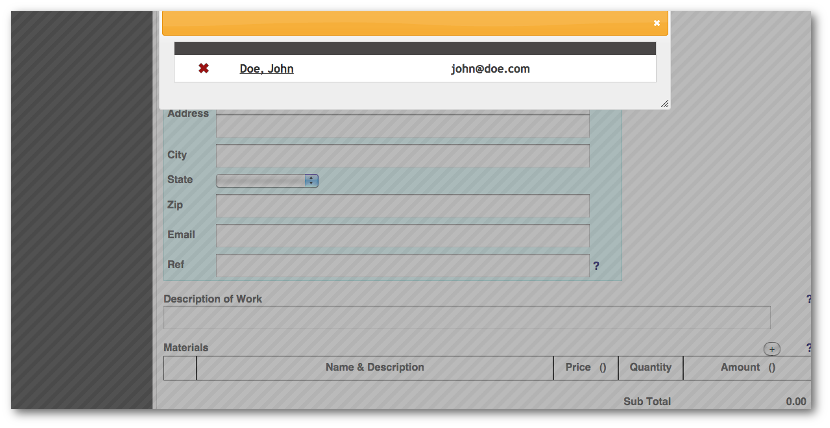Close the orange dialog with its X button
The width and height of the screenshot is (830, 428).
(657, 22)
